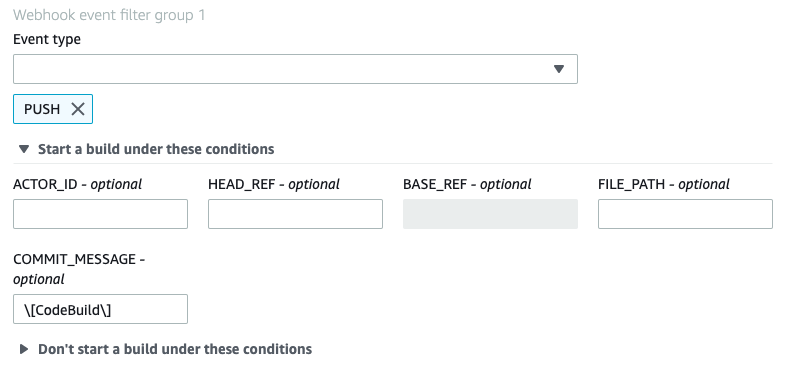Expand the don't-start-build conditions triangle
Image resolution: width=785 pixels, height=377 pixels.
pos(24,349)
